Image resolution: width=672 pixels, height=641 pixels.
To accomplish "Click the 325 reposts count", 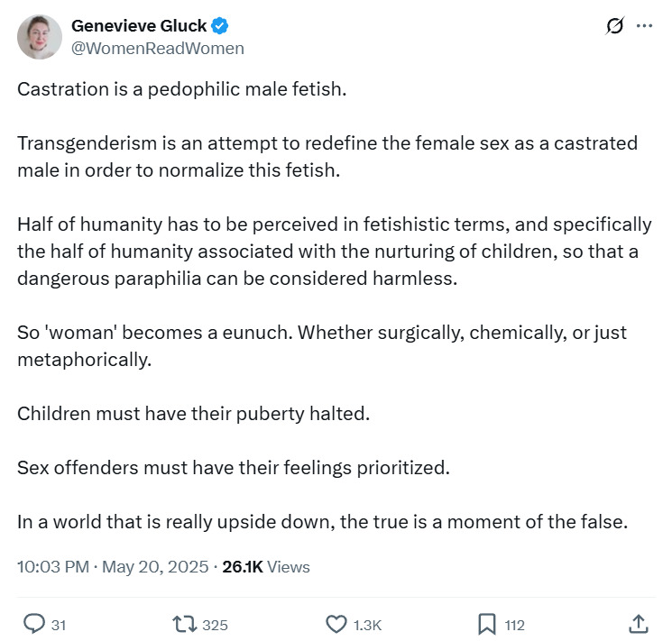I will point(216,625).
